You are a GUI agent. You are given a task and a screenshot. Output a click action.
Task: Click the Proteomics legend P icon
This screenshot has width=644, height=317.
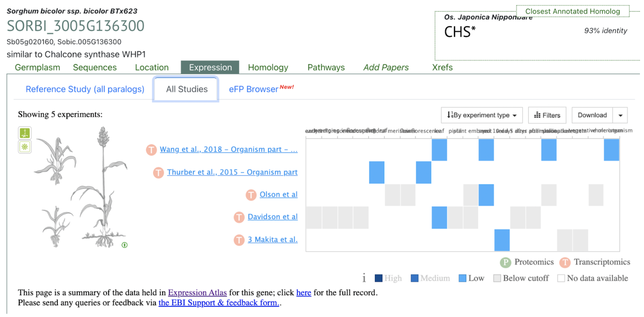(506, 263)
